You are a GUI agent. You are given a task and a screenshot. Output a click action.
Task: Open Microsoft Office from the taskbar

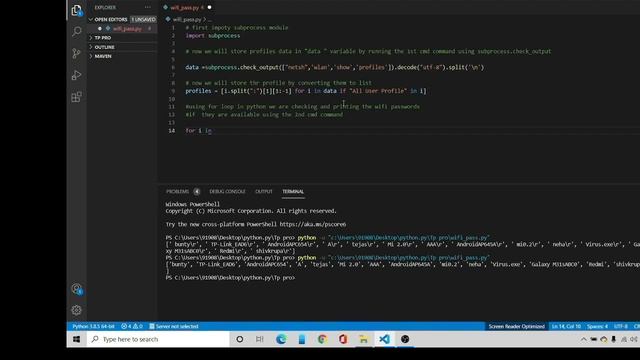tap(343, 339)
